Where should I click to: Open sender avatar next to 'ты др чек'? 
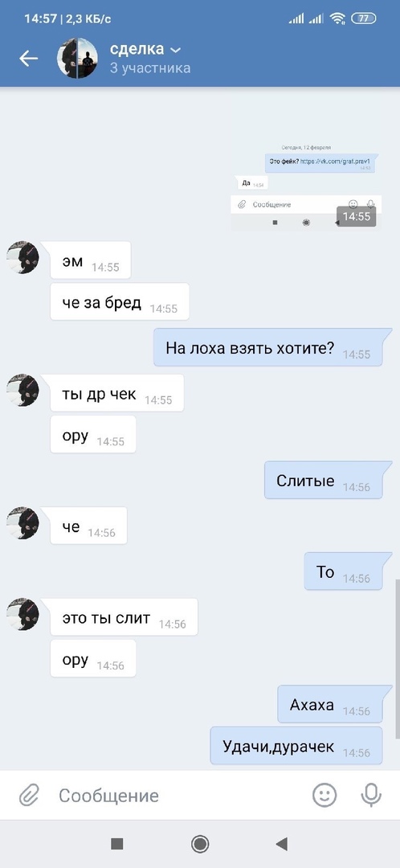[x=22, y=391]
